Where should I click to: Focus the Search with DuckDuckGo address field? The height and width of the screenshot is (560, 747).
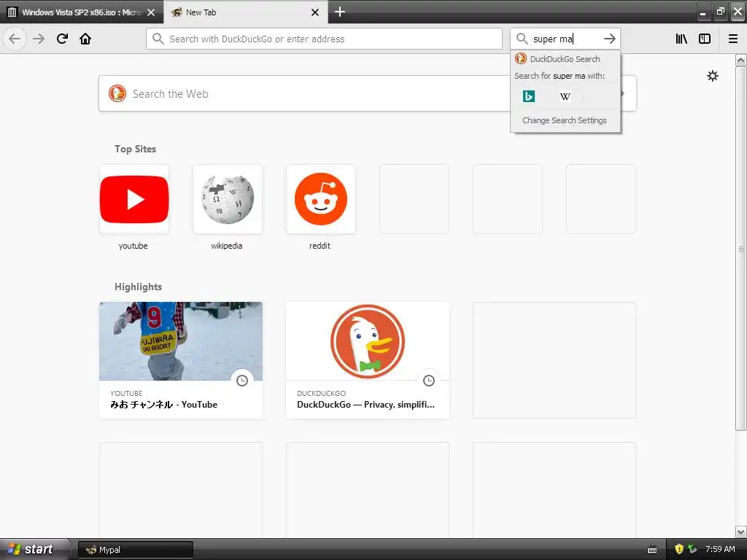click(324, 39)
